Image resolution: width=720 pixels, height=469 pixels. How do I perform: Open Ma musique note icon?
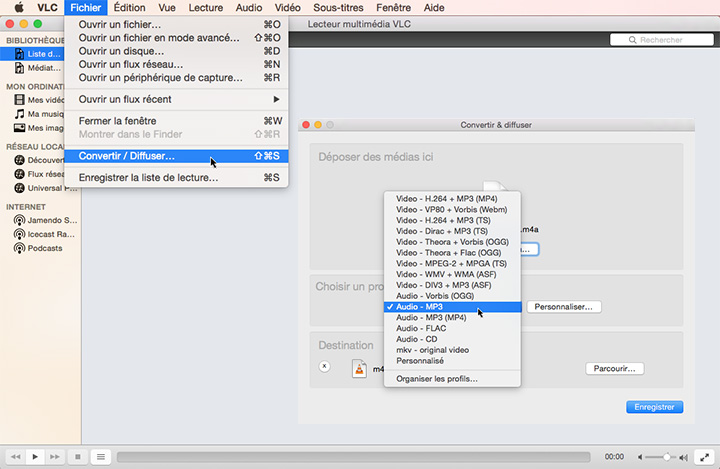19,113
